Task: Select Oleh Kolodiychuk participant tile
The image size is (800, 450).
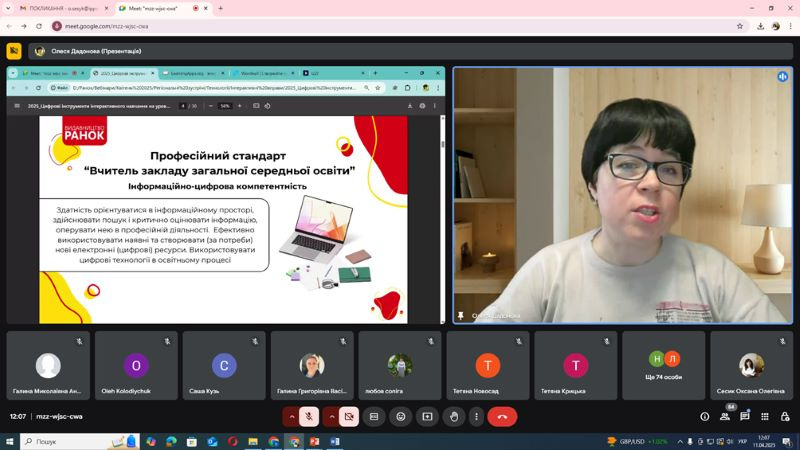Action: pyautogui.click(x=136, y=365)
